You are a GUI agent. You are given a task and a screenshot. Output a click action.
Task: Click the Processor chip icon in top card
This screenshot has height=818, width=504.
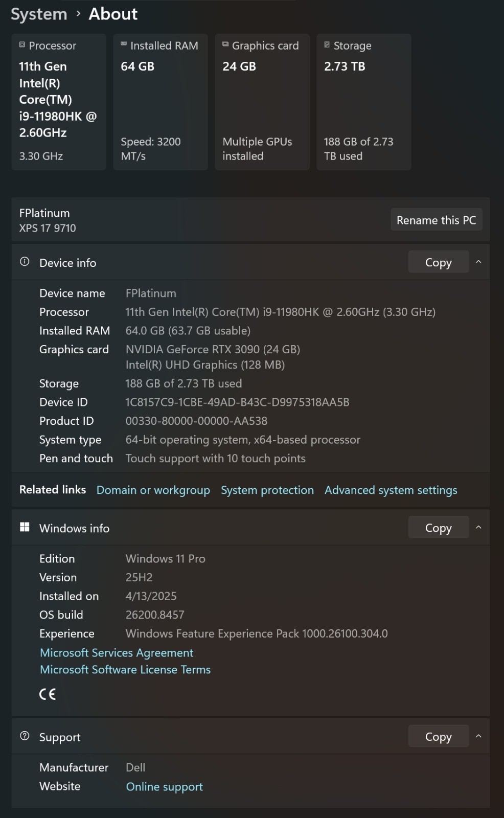pos(22,45)
